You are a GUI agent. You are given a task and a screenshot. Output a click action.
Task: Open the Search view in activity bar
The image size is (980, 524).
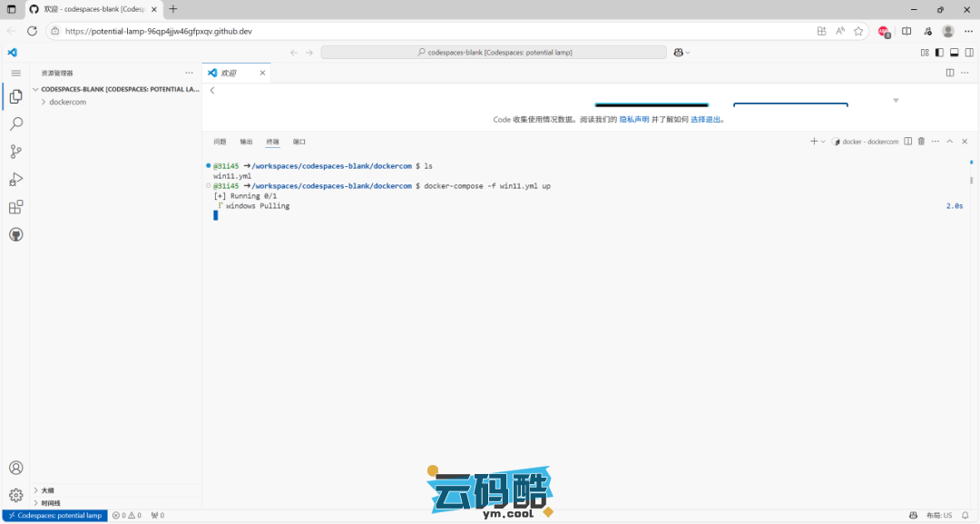pyautogui.click(x=15, y=124)
